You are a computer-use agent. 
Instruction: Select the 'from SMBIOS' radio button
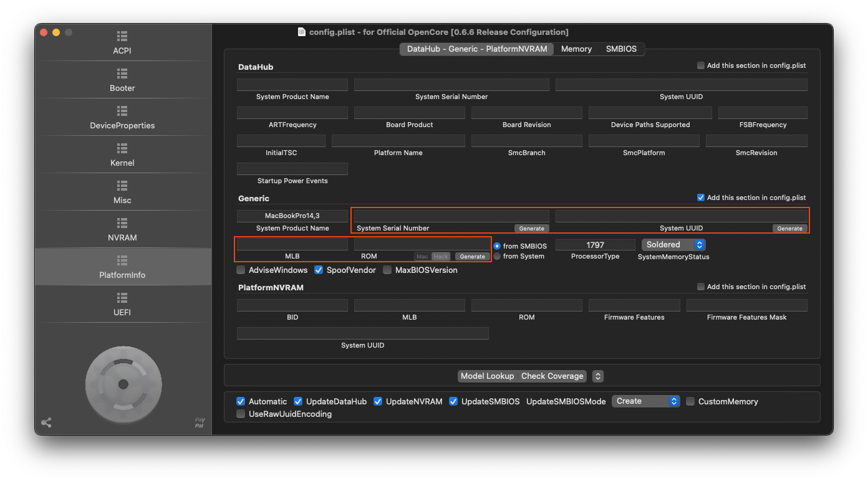[497, 246]
